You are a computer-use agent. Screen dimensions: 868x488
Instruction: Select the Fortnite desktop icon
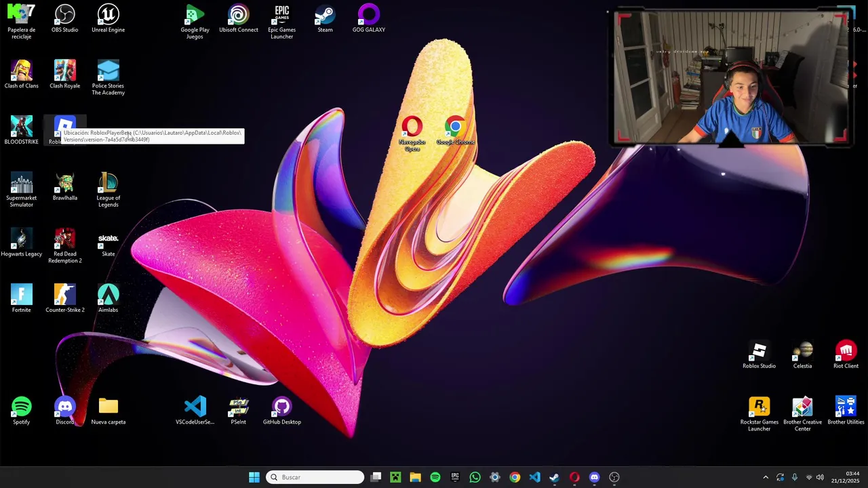click(22, 298)
